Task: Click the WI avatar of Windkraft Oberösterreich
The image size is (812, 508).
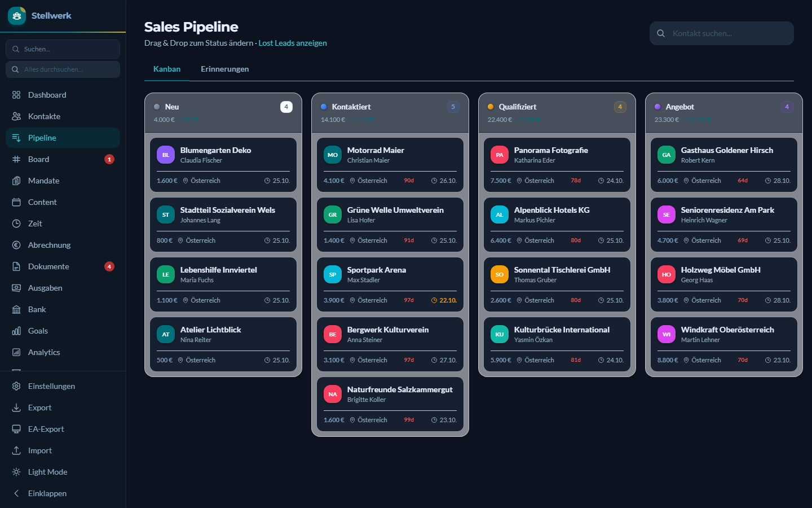Action: (667, 334)
